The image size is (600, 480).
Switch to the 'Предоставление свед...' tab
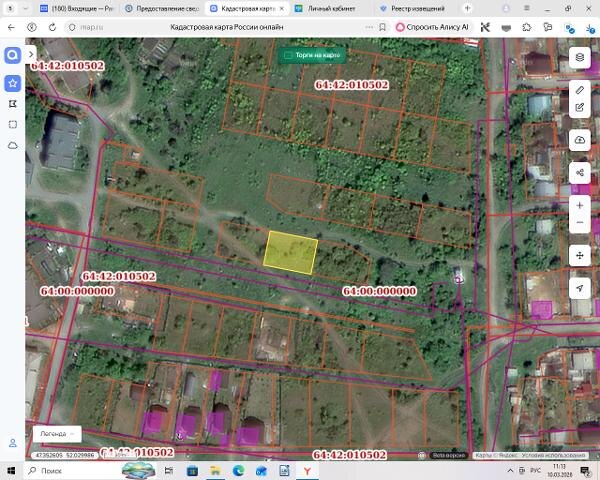[x=162, y=8]
